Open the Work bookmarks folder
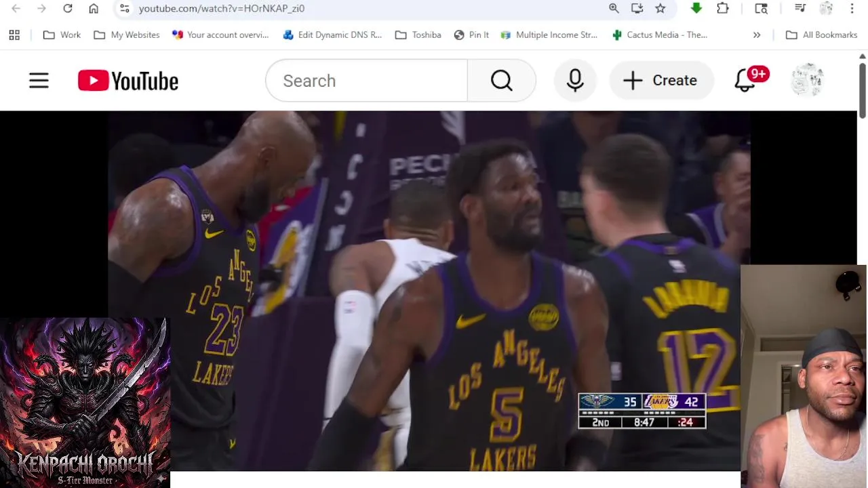868x488 pixels. point(62,35)
